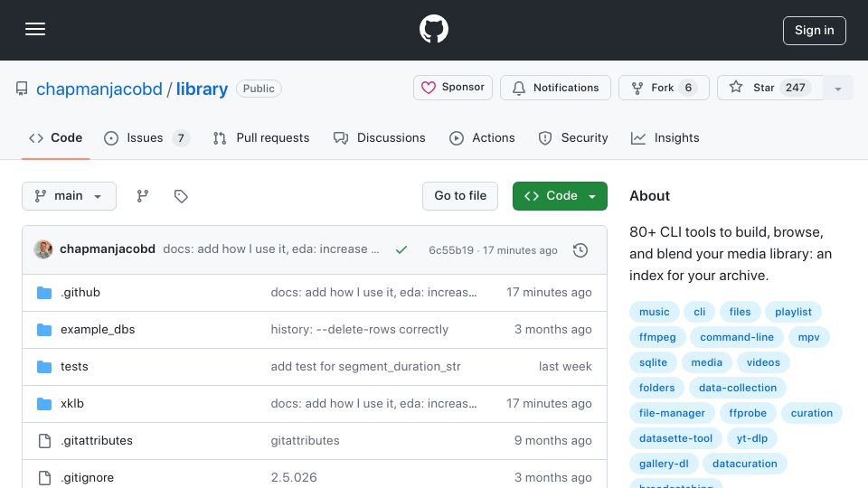The image size is (868, 488).
Task: Click the Fork button
Action: click(x=664, y=88)
